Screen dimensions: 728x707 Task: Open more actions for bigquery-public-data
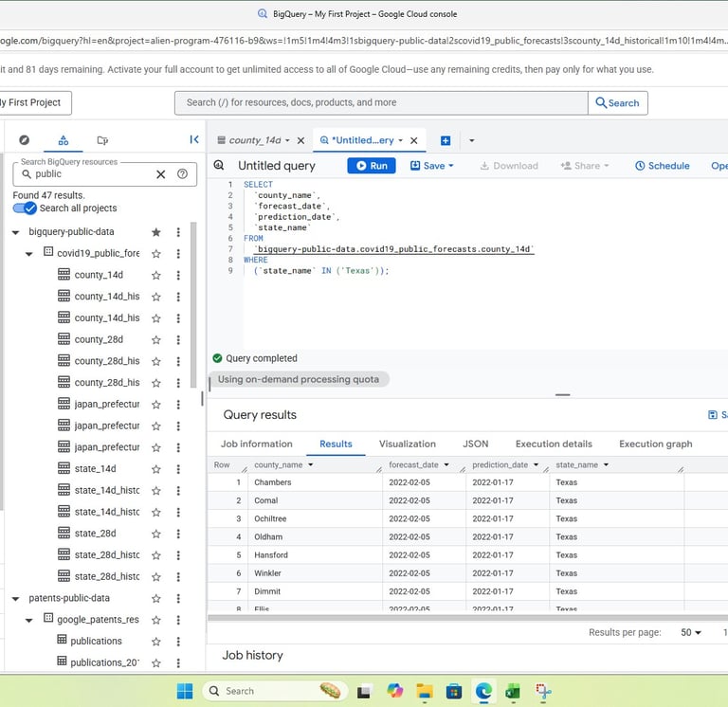click(178, 232)
